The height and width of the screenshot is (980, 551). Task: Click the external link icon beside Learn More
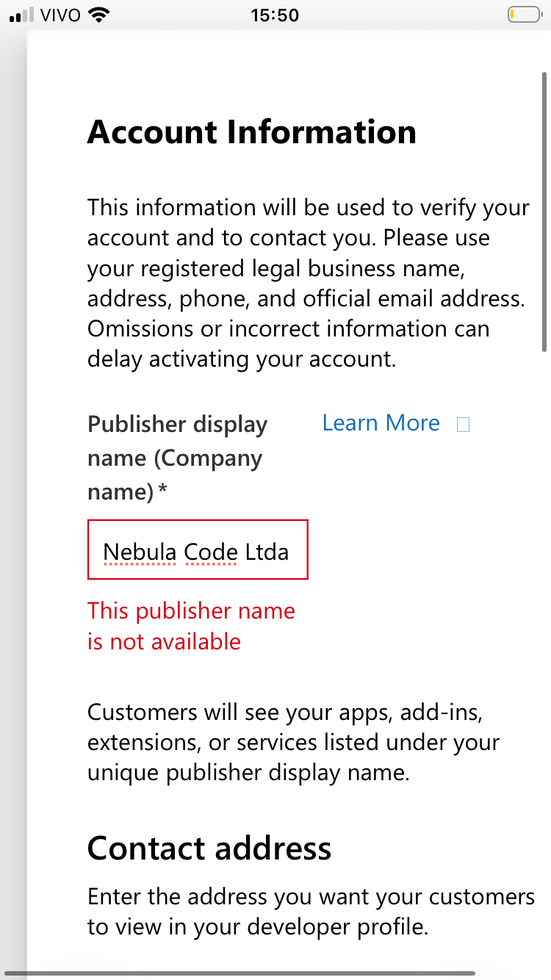tap(463, 425)
